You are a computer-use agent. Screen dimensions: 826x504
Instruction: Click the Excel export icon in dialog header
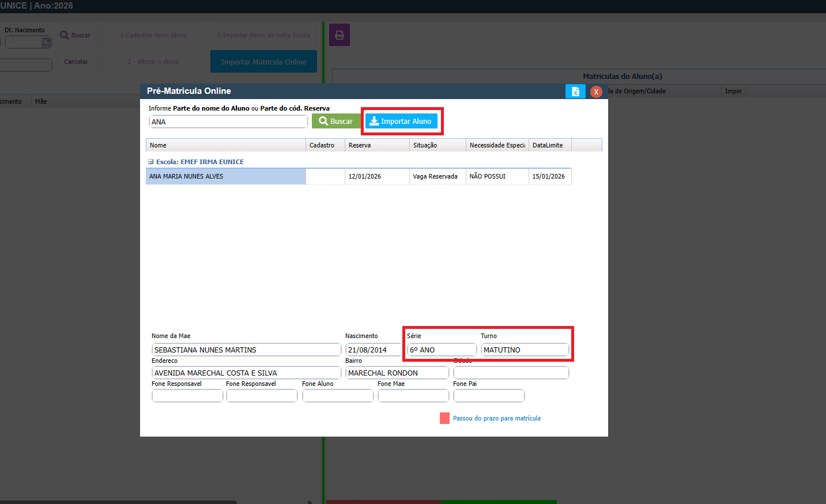point(575,92)
